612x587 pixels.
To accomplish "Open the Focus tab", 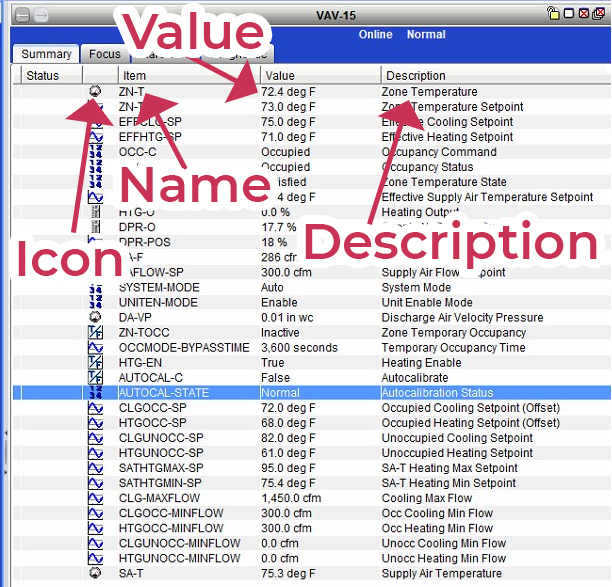I will point(105,54).
